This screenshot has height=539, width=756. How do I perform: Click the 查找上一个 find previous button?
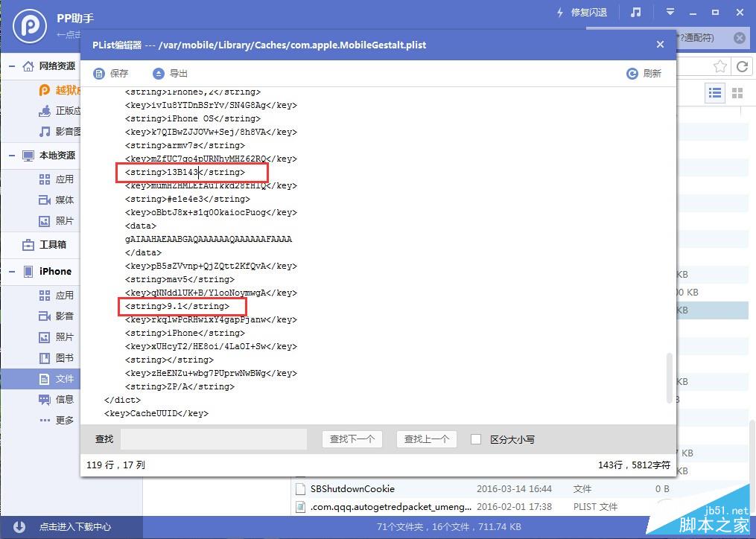[x=427, y=439]
